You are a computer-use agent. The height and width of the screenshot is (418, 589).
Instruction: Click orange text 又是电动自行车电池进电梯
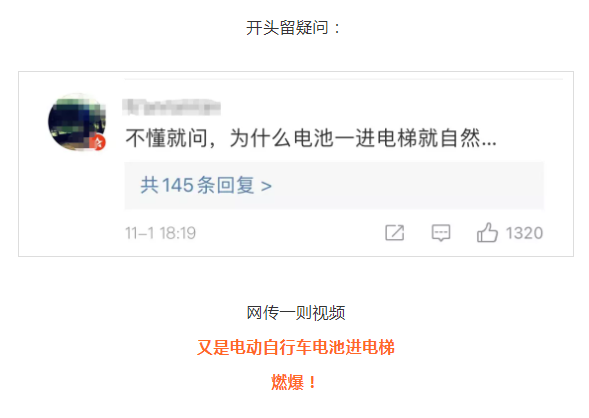coord(296,347)
